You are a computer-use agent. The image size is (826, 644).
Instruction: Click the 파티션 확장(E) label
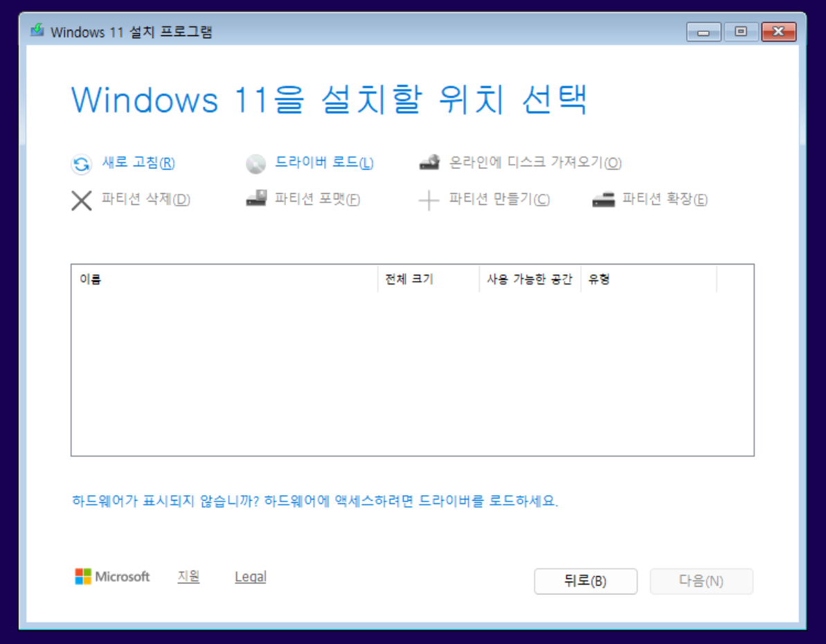pyautogui.click(x=665, y=199)
